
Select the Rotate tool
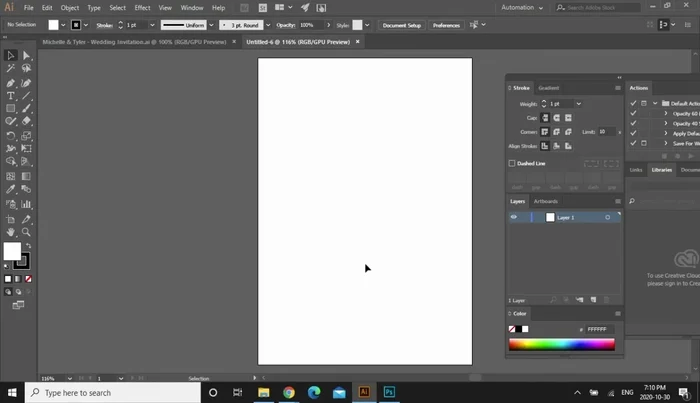tap(11, 135)
